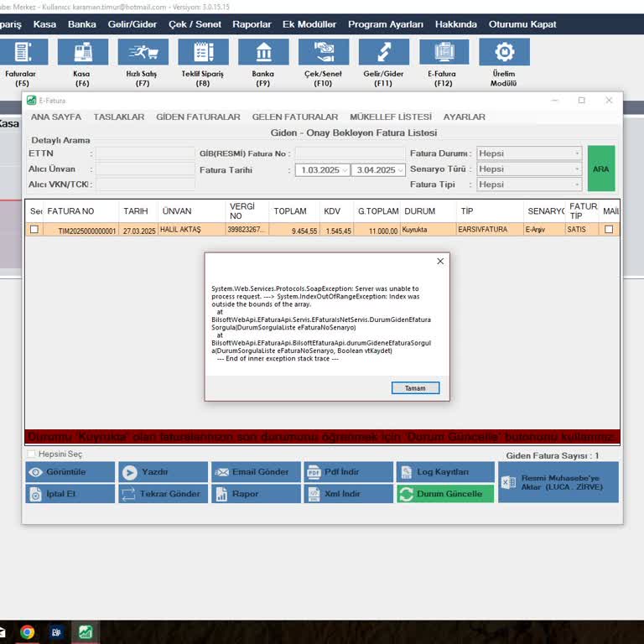The height and width of the screenshot is (644, 644).
Task: Open Chrome from the taskbar
Action: [27, 631]
